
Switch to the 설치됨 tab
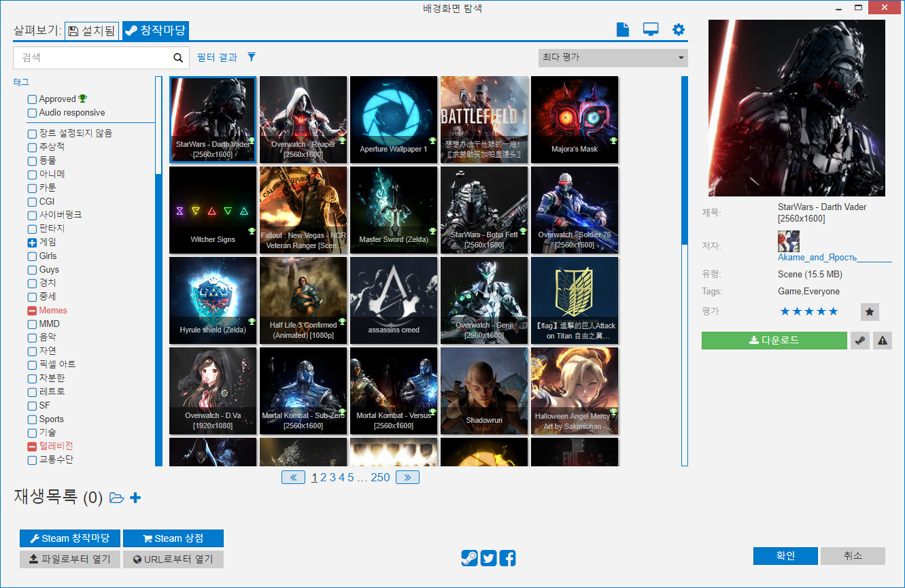92,31
